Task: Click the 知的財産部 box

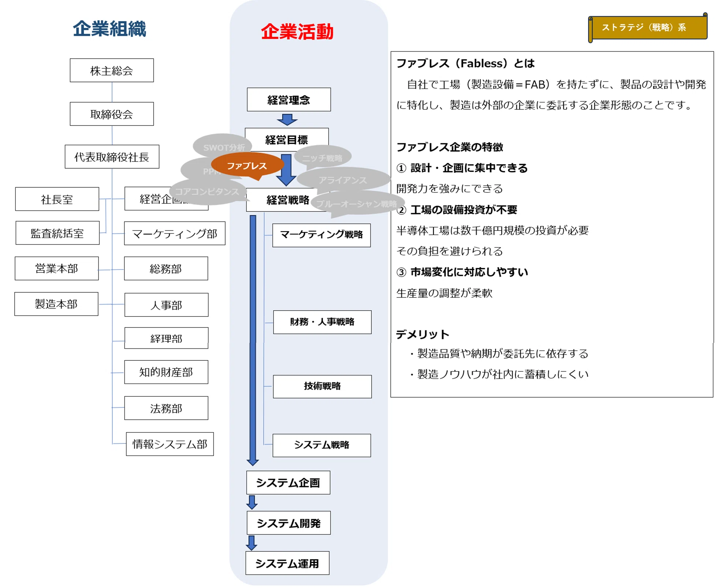Action: coord(166,372)
